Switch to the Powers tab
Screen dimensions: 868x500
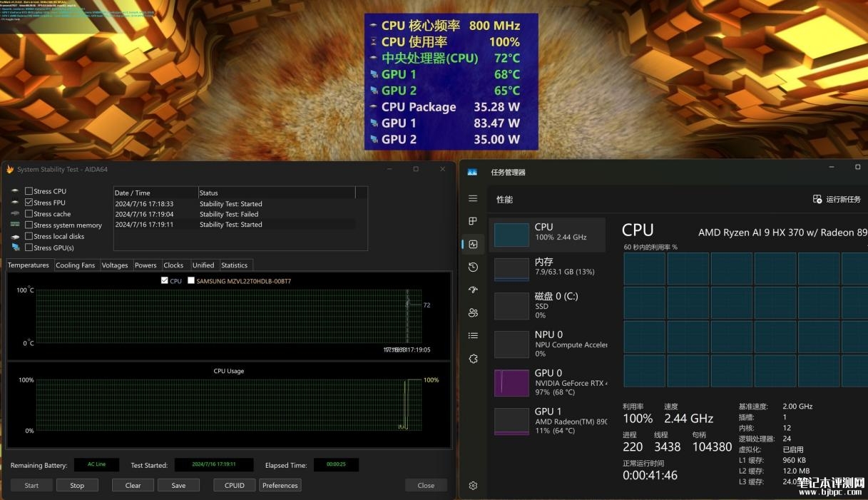[x=145, y=265]
